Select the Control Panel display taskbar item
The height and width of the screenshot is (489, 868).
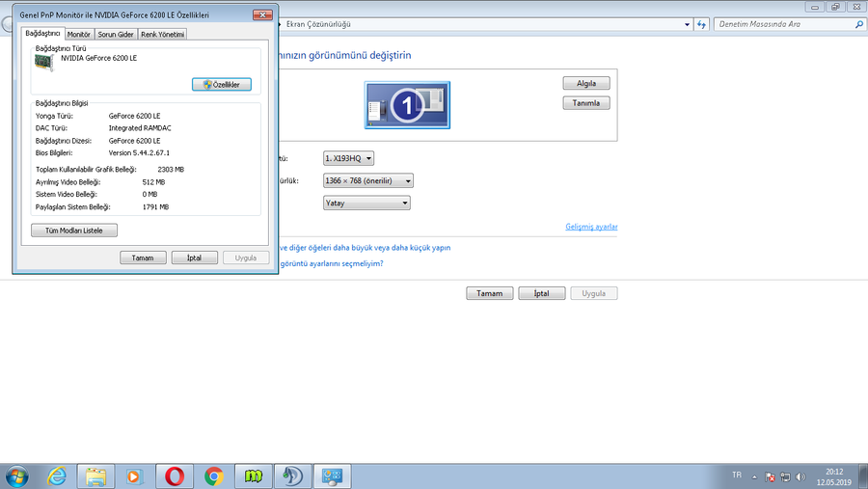click(332, 476)
